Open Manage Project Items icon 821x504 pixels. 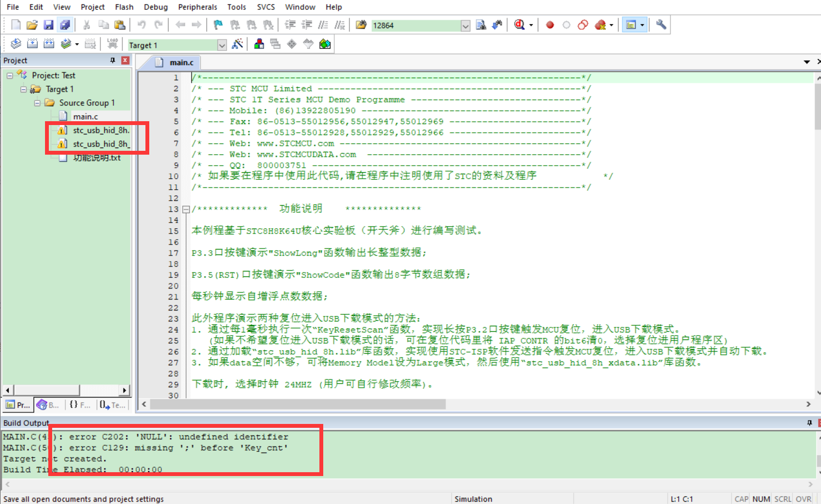coord(259,44)
